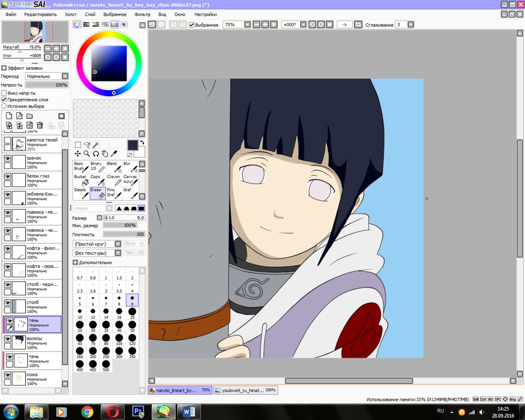Click the Непроз-ть opacity slider
525x420 pixels.
click(x=47, y=85)
